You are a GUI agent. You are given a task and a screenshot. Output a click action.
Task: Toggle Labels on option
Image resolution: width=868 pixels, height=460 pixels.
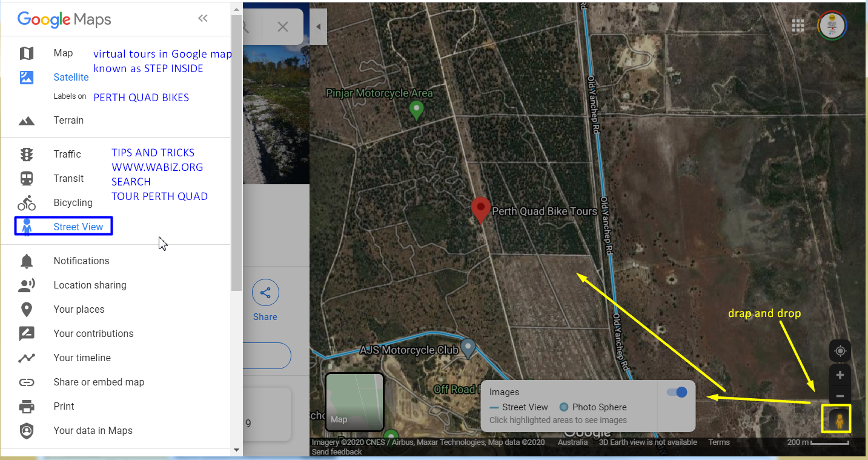[70, 96]
